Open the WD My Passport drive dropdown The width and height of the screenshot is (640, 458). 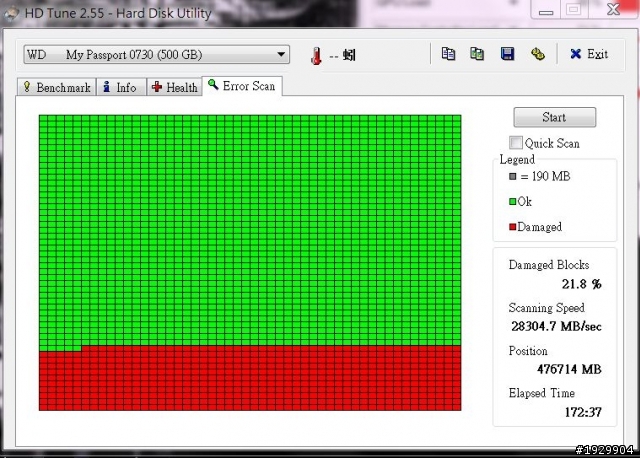point(156,55)
